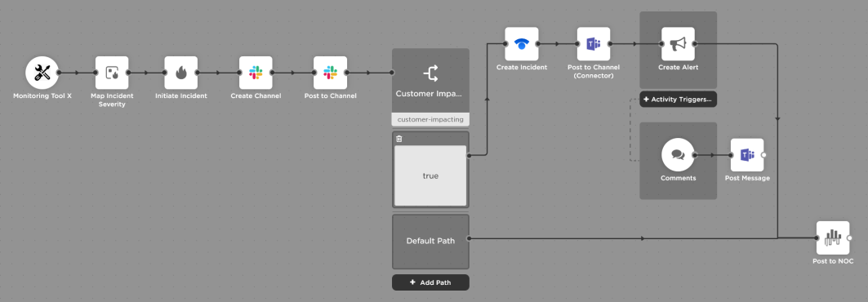The image size is (868, 302).
Task: Select the Default Path block
Action: 430,241
